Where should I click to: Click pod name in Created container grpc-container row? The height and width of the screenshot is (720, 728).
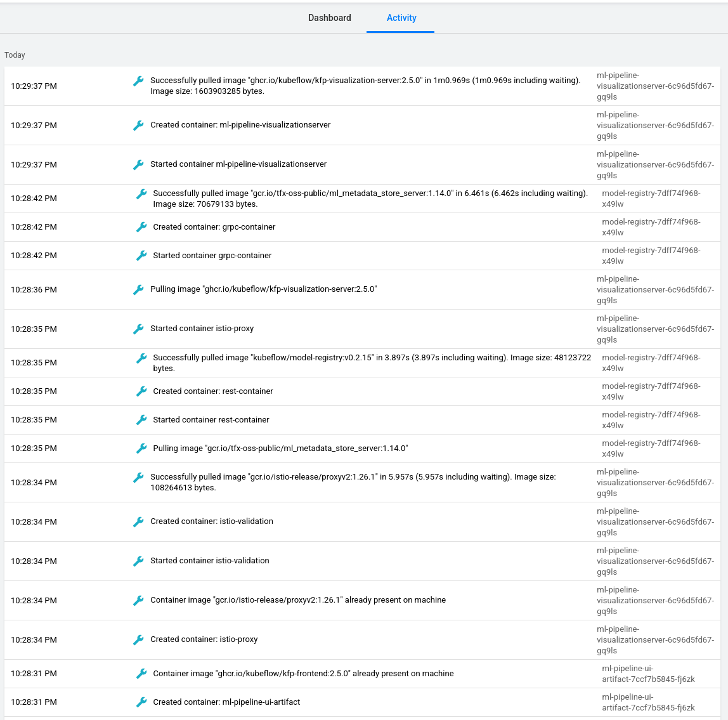coord(651,227)
